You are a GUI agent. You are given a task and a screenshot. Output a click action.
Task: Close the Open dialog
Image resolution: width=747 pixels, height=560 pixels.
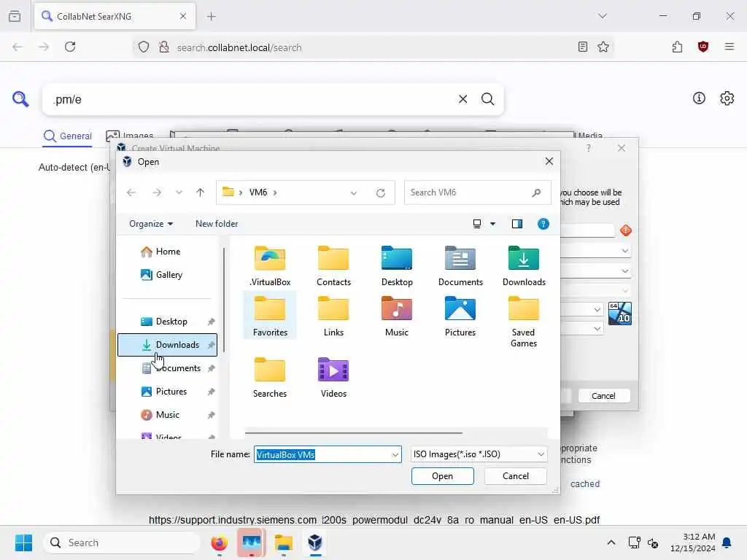tap(549, 161)
